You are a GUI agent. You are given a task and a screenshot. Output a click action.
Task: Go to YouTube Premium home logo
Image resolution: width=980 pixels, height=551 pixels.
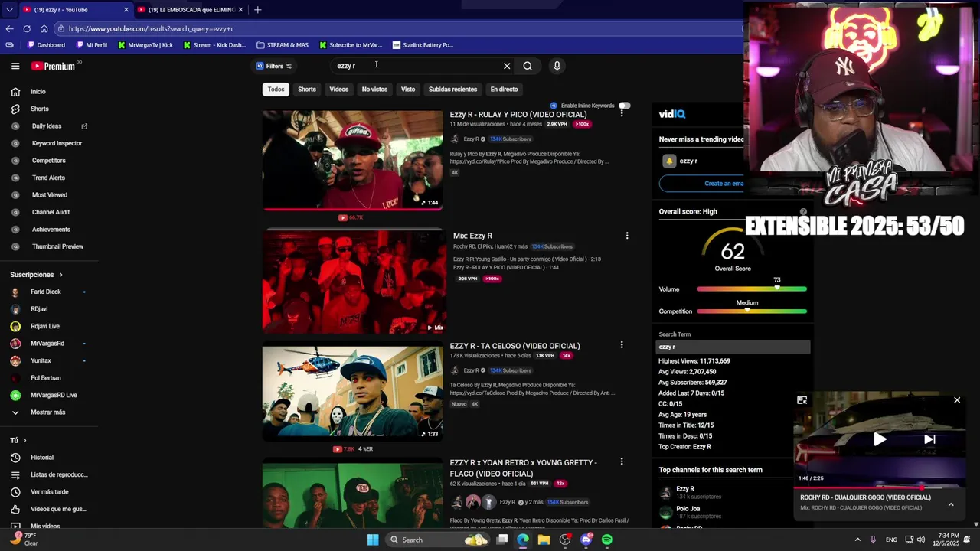coord(54,66)
